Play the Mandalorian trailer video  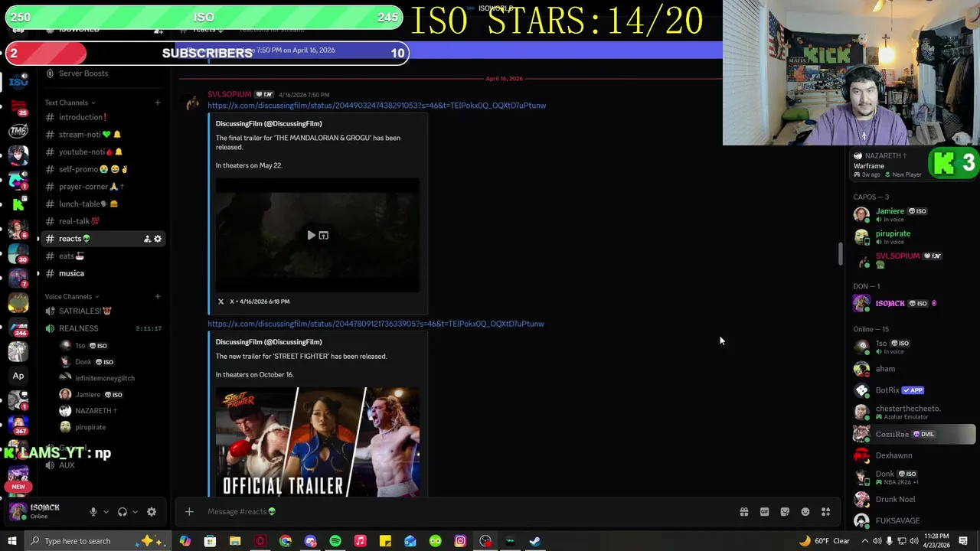(x=311, y=236)
